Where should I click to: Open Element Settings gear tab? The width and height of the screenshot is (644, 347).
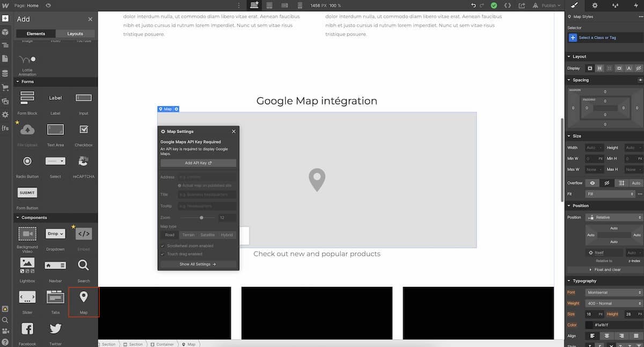595,5
